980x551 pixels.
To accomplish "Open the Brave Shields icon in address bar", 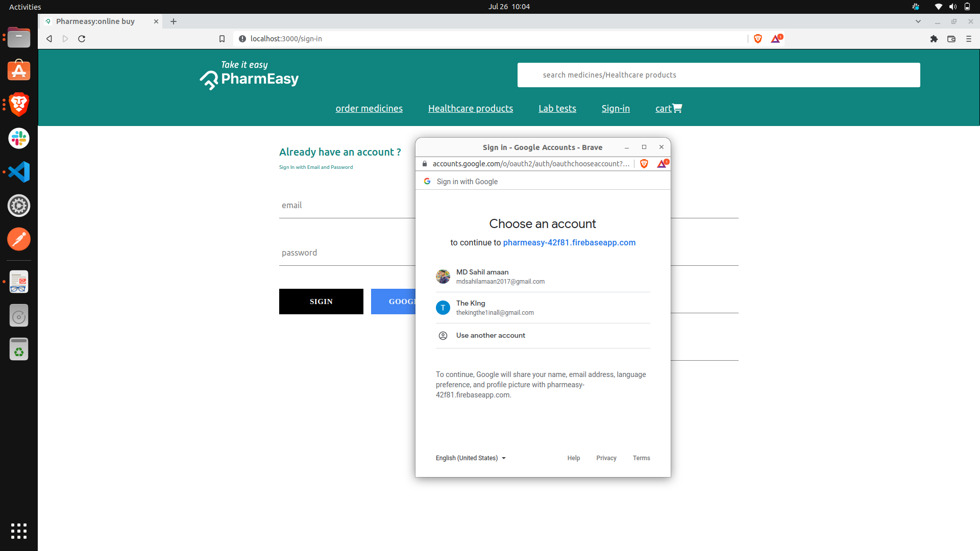I will [x=757, y=39].
